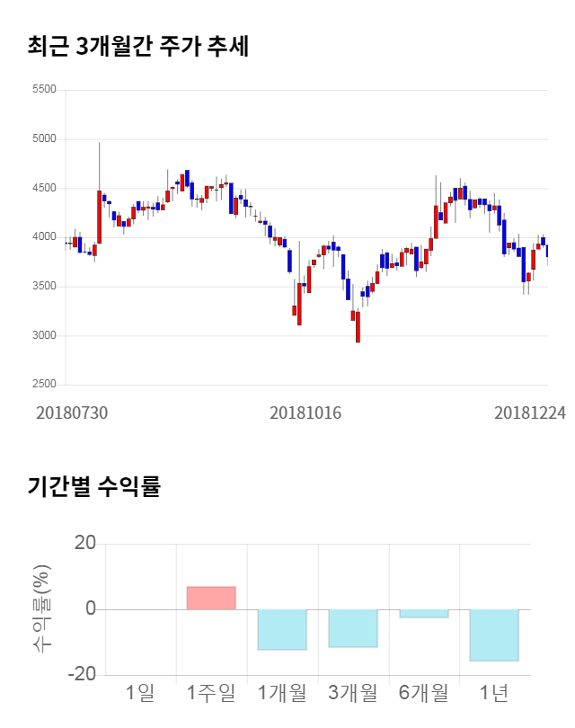Click the small blue 6개월 return bar
The height and width of the screenshot is (728, 575).
click(423, 614)
